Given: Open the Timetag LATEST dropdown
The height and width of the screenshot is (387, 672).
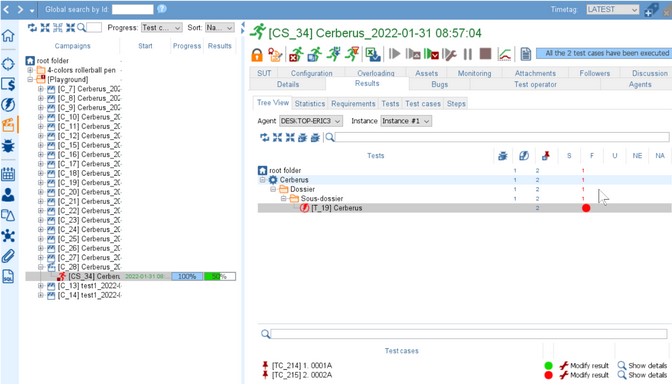Looking at the screenshot, I should (x=612, y=9).
